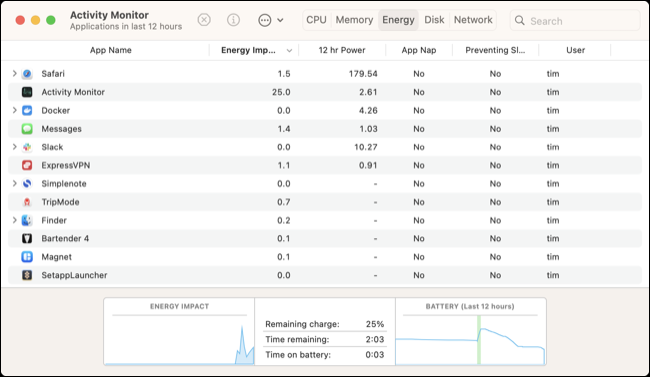Click the Messages app icon

(27, 129)
